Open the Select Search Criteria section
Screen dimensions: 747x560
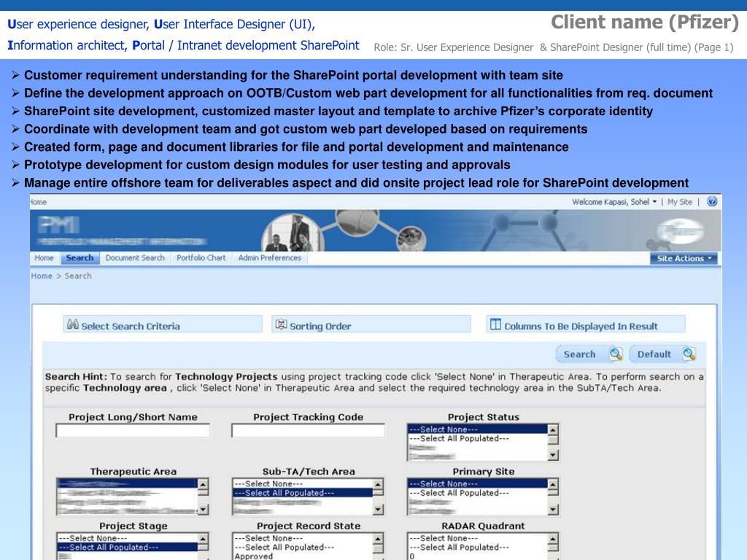163,324
